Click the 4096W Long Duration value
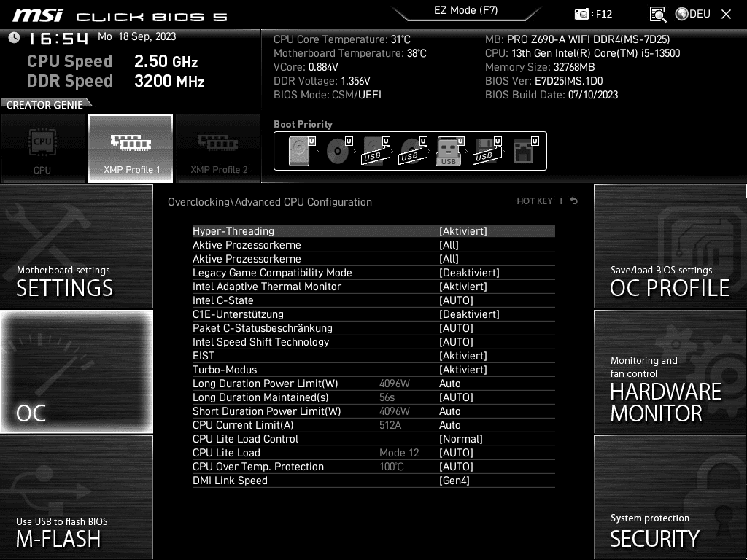 coord(395,384)
